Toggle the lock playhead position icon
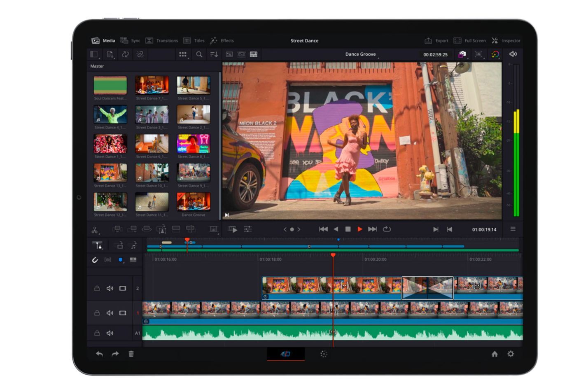This screenshot has height=392, width=588. tap(98, 246)
